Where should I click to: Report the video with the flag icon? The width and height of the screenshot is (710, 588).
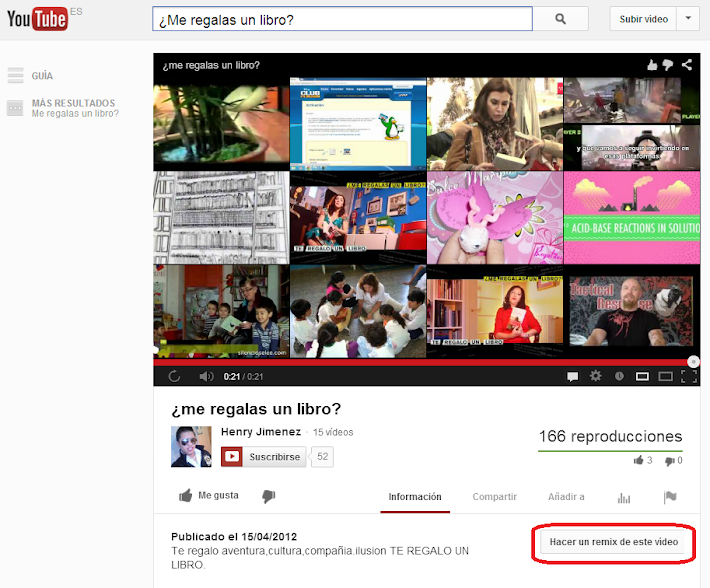click(670, 497)
